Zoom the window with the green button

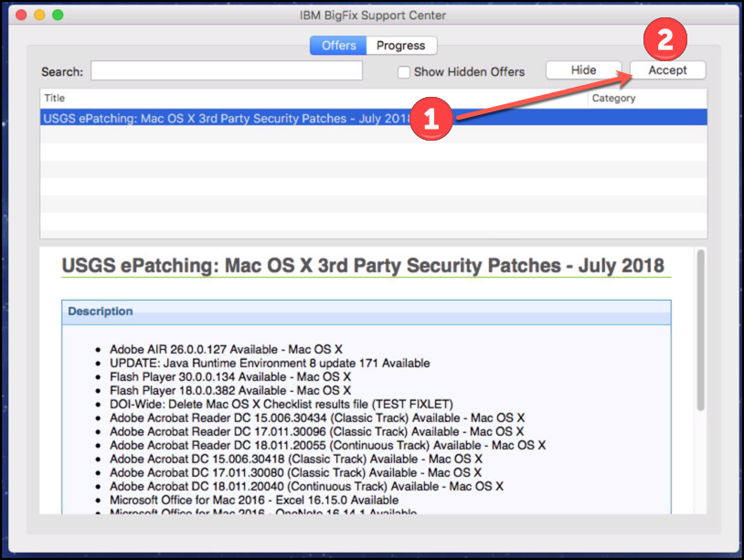click(x=58, y=15)
